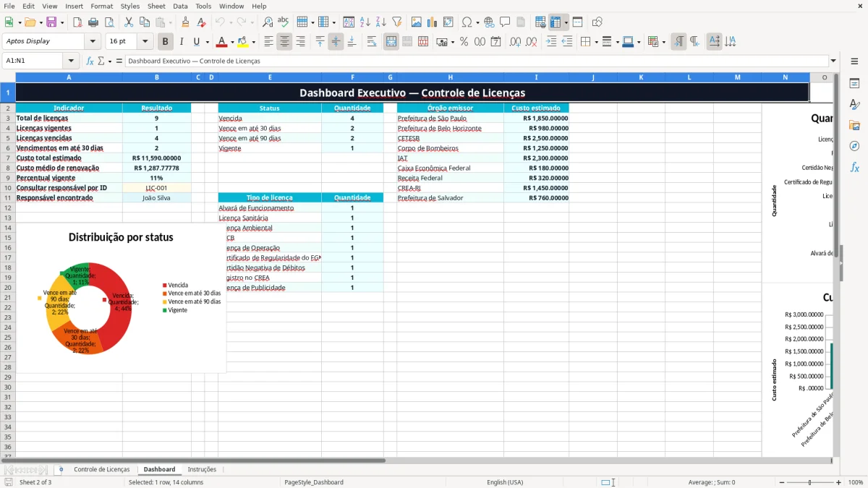Toggle Wrap Text

[x=372, y=42]
